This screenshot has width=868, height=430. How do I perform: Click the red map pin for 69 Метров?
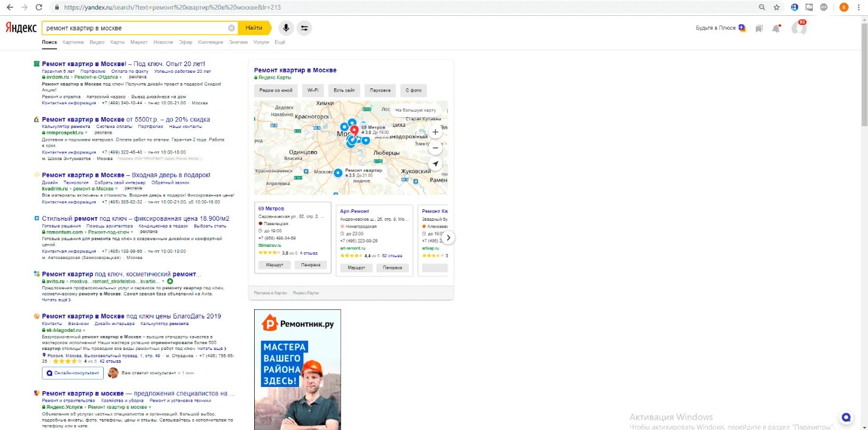click(x=354, y=130)
